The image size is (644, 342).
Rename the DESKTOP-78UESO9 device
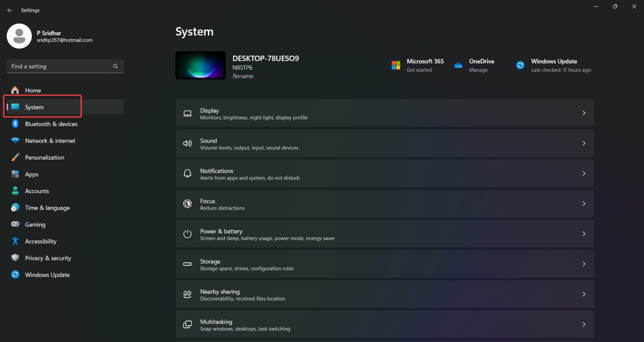click(243, 76)
